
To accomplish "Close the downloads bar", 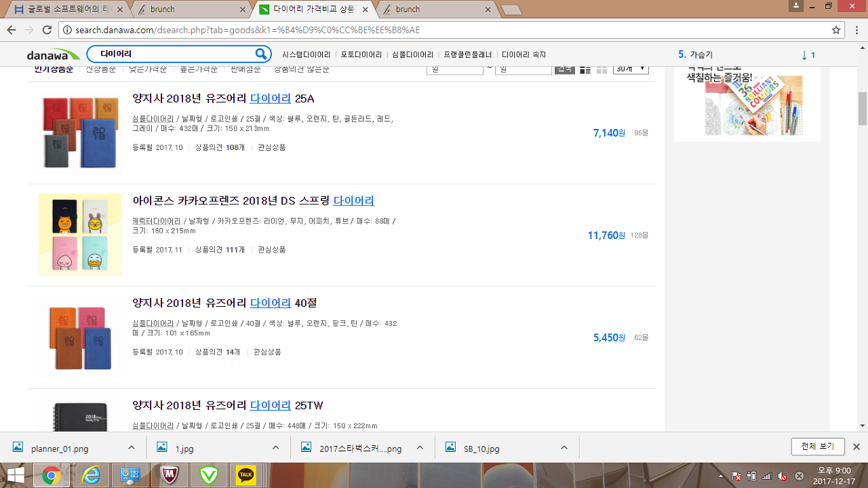I will (856, 447).
